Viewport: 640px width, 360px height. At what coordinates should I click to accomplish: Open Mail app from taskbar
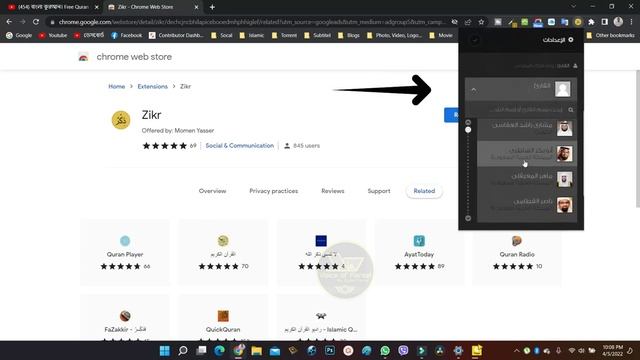tap(275, 351)
